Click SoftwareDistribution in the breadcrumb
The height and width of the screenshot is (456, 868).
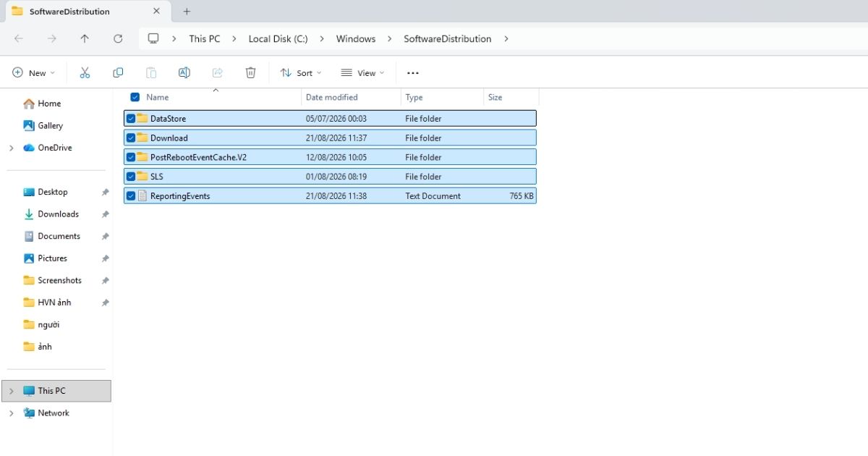click(x=448, y=39)
